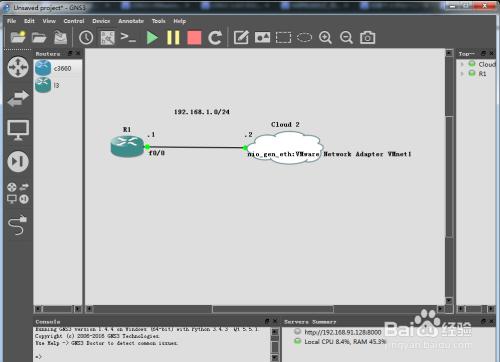Screen dimensions: 500x362
Task: Open the Annotate menu
Action: coord(131,21)
